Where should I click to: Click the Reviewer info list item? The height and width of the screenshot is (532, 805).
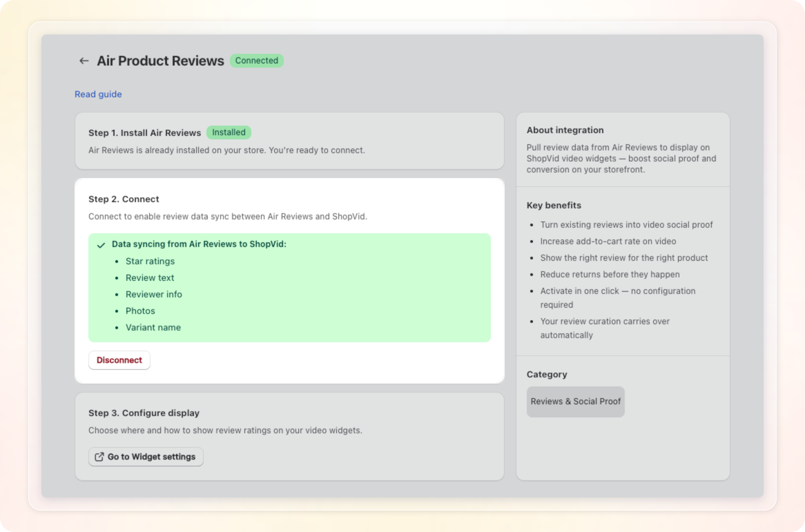(x=154, y=294)
